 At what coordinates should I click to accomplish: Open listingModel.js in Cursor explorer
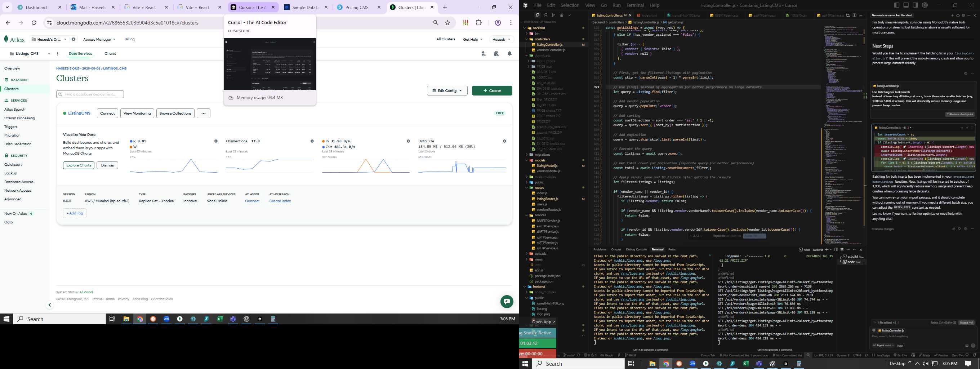tap(547, 165)
